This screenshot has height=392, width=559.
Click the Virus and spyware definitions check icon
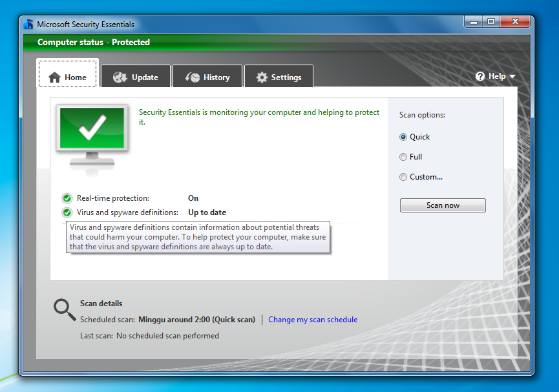pos(67,212)
